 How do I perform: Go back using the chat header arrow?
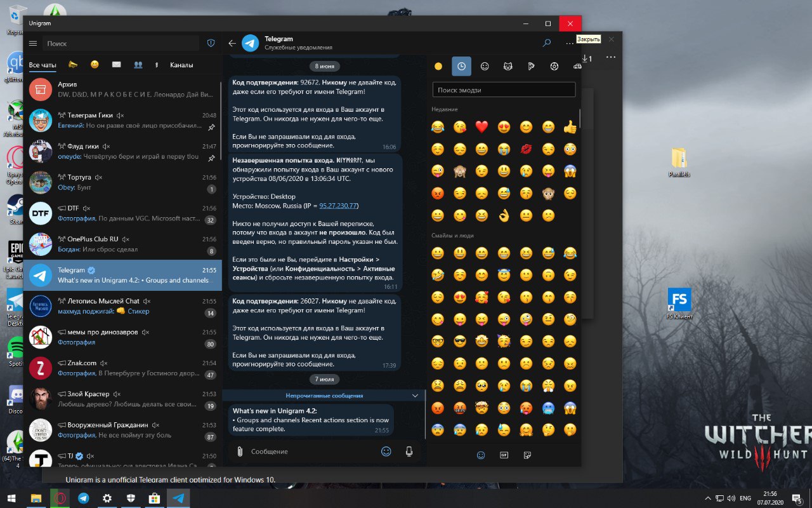pyautogui.click(x=232, y=43)
